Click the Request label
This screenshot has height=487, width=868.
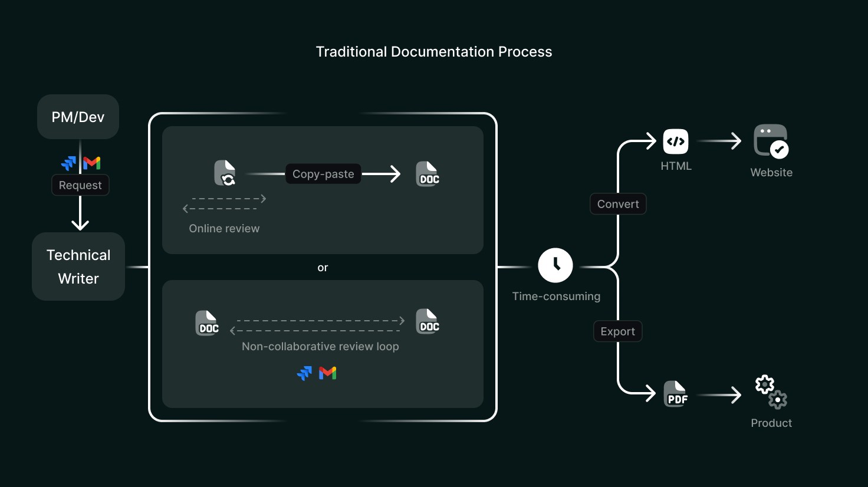[80, 185]
